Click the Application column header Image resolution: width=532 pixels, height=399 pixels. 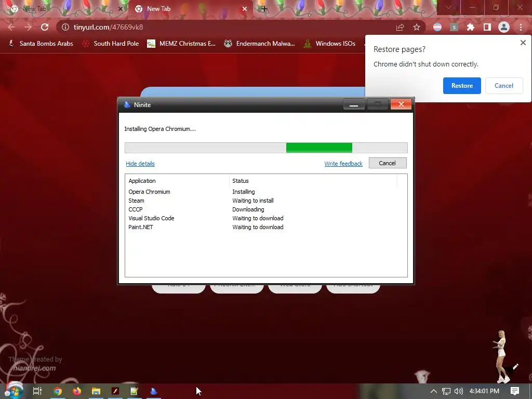(178, 181)
